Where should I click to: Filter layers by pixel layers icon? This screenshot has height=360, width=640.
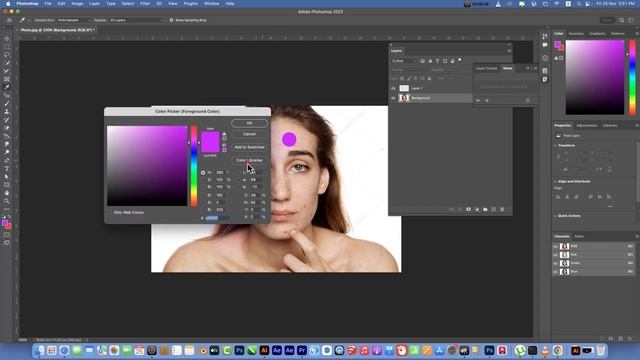point(422,61)
